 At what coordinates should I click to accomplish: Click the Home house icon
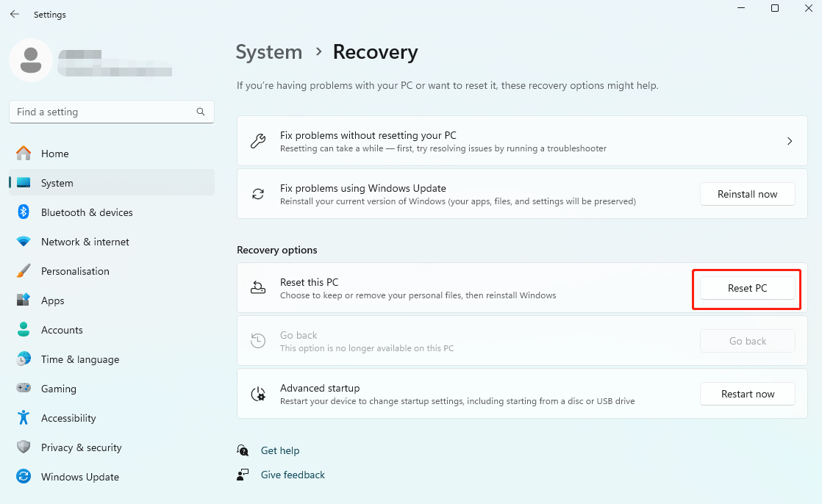click(24, 154)
